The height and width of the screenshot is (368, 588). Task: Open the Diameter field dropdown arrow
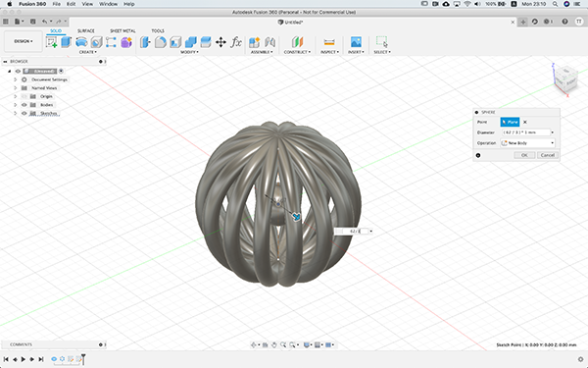coord(553,132)
